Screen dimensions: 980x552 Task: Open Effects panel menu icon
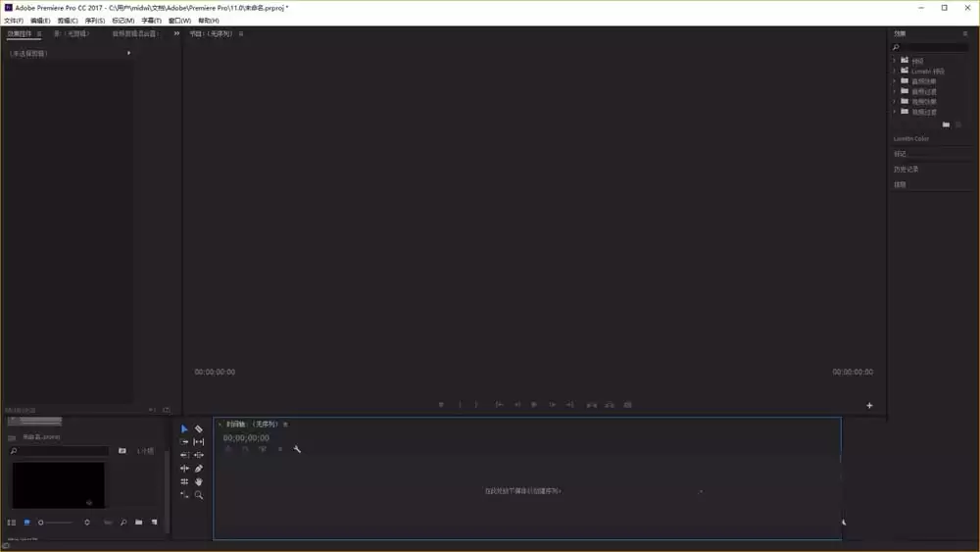[965, 33]
